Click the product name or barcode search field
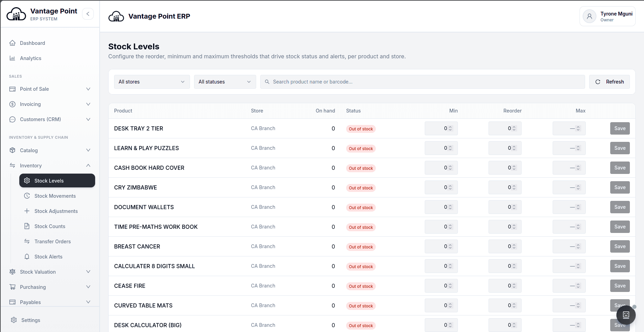 pyautogui.click(x=423, y=82)
